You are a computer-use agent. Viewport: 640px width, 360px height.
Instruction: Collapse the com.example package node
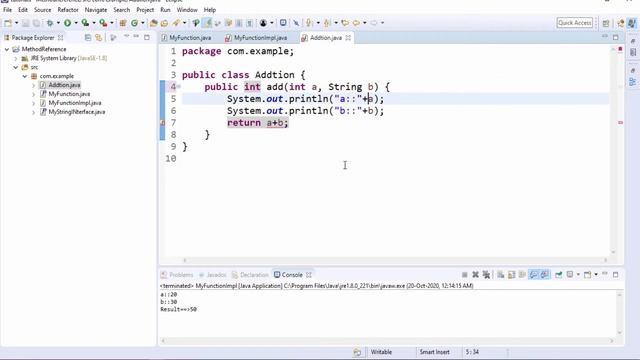click(25, 76)
